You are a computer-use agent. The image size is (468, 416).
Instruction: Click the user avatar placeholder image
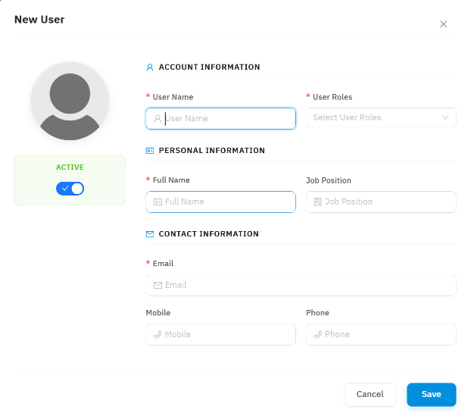(70, 101)
